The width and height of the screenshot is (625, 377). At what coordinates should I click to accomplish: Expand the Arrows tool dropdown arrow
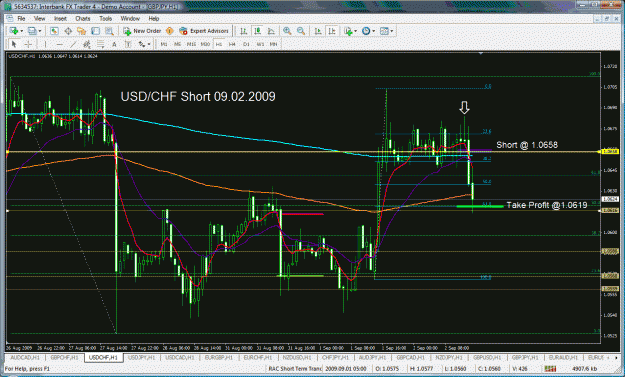149,44
